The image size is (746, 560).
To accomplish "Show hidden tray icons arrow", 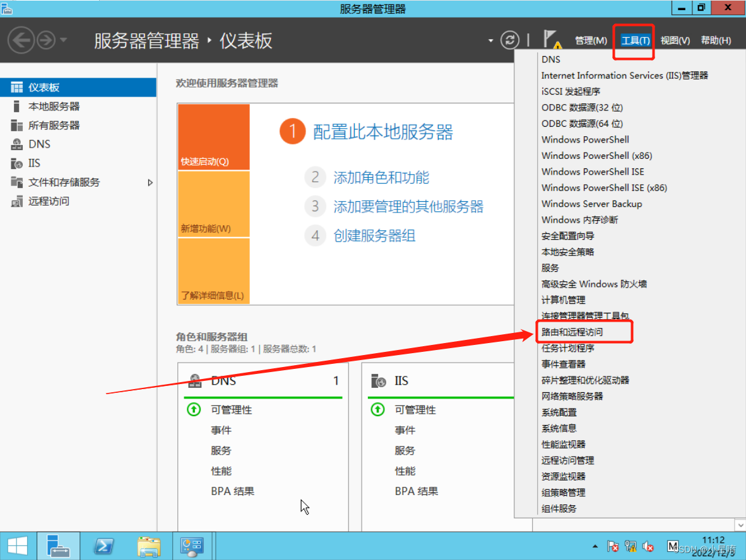I will [595, 546].
